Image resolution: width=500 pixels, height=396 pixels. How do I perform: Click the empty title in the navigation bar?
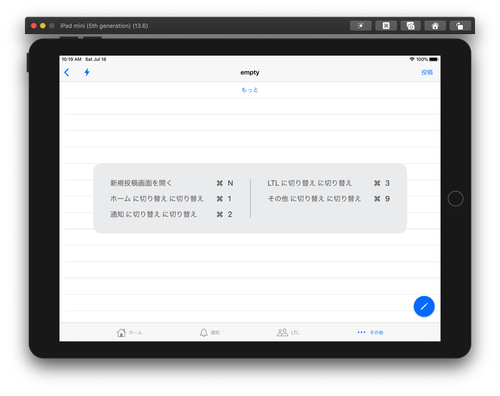[x=250, y=73]
